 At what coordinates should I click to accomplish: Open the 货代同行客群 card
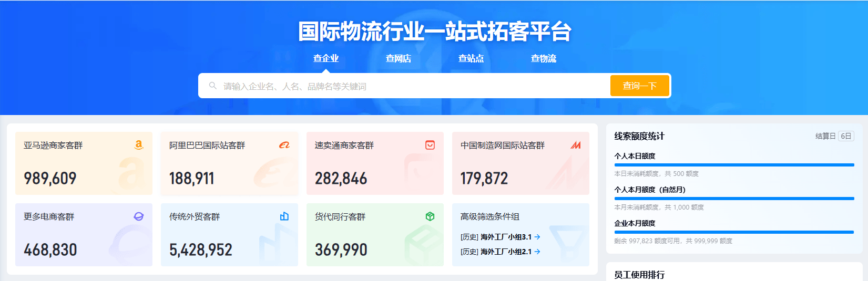coord(375,235)
